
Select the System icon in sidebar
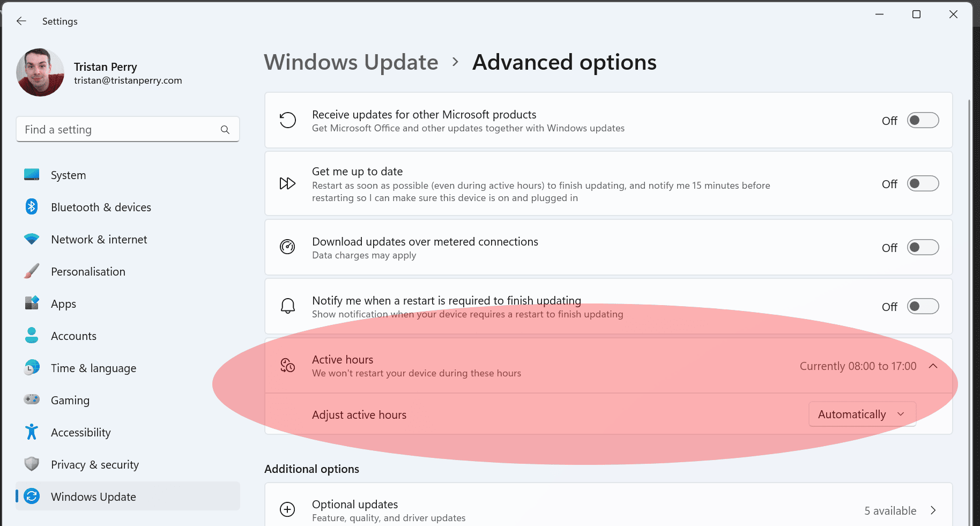[x=32, y=175]
